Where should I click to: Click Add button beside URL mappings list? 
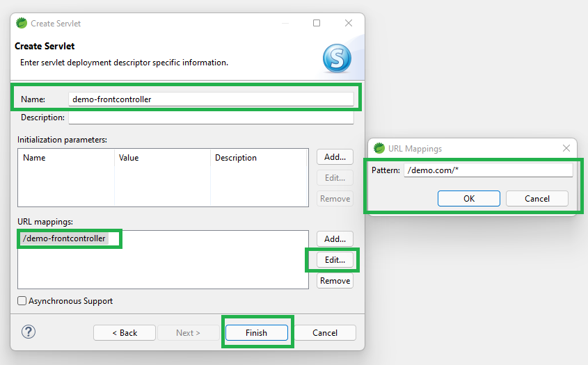pos(335,239)
